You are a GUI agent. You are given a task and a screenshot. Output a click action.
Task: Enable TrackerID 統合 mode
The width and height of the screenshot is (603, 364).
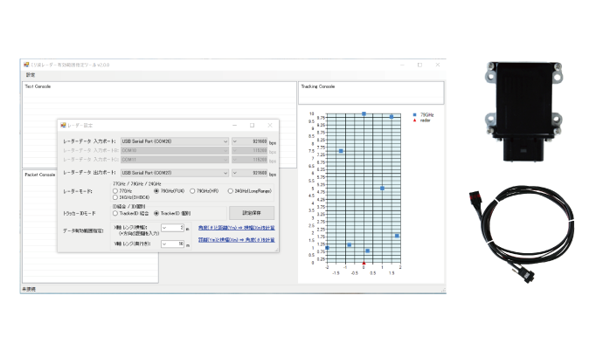116,212
